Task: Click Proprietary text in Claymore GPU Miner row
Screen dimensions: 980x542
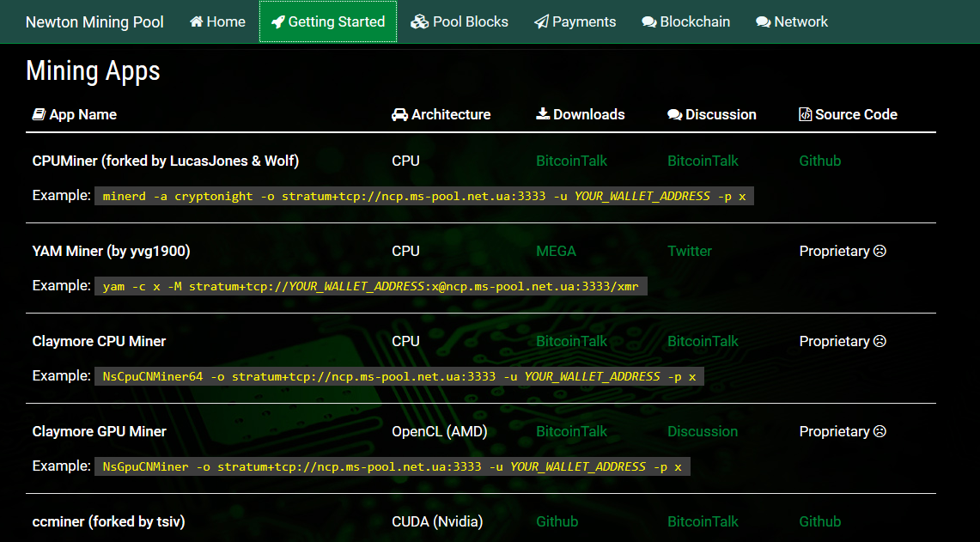Action: [834, 431]
